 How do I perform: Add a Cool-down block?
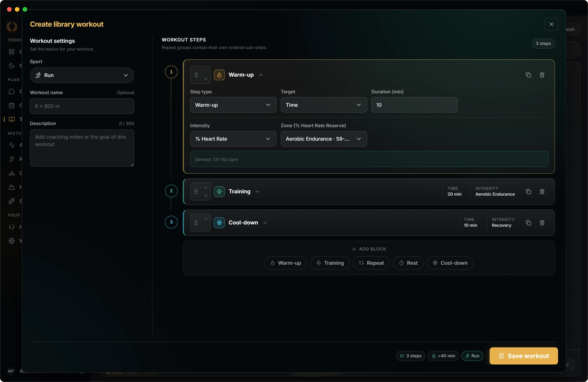tap(450, 263)
